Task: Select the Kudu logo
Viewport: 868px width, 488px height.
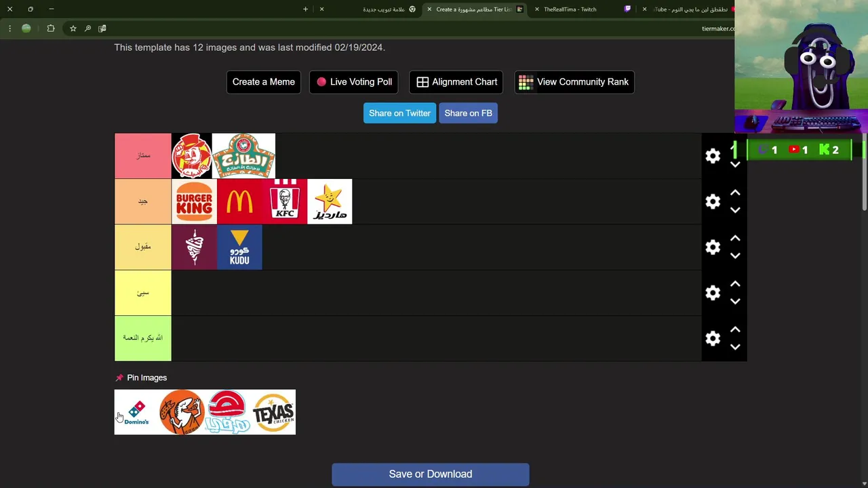Action: tap(239, 247)
